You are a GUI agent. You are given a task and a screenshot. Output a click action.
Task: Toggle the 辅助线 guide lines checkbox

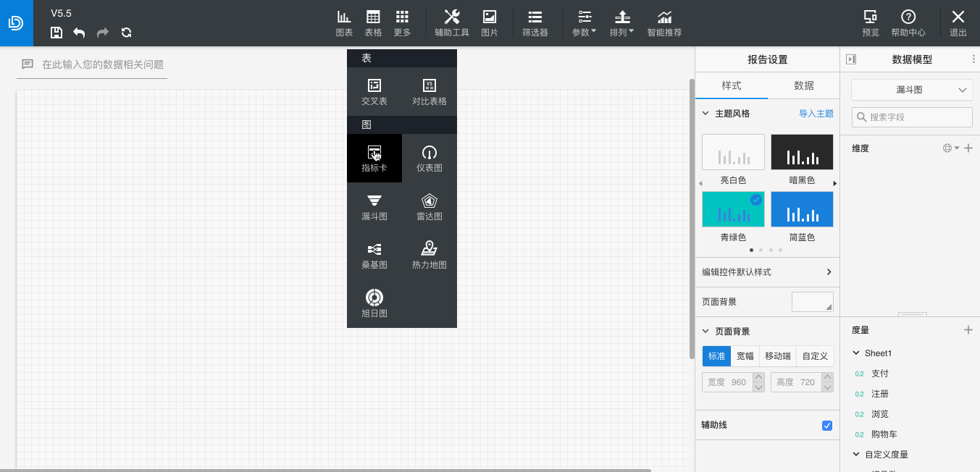click(x=827, y=426)
